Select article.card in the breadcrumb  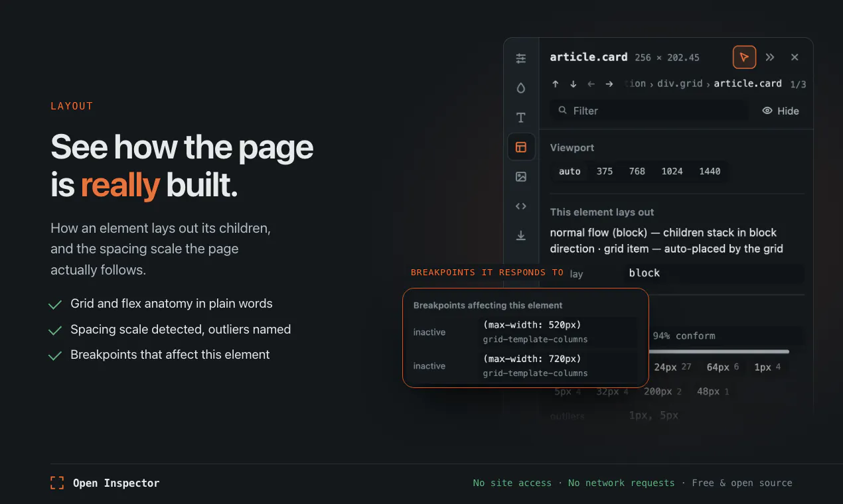click(x=748, y=84)
